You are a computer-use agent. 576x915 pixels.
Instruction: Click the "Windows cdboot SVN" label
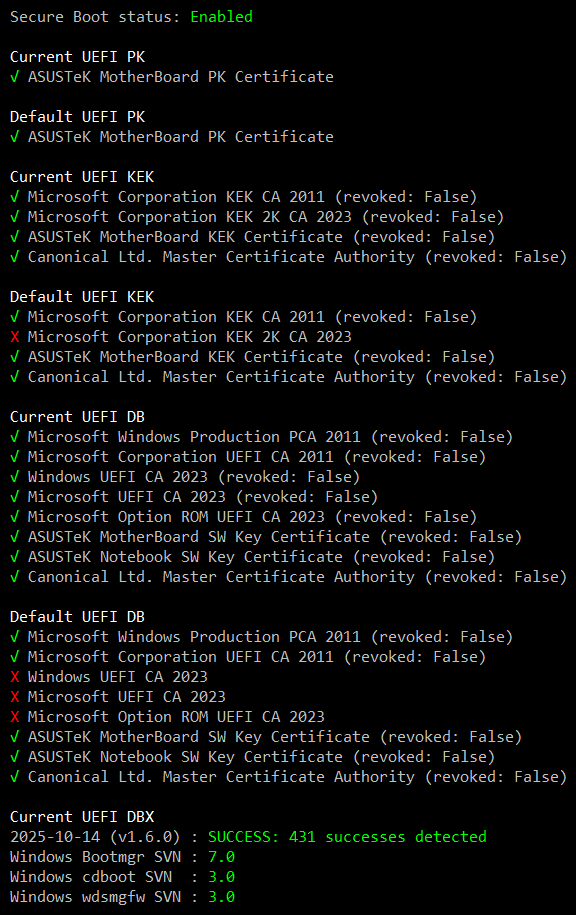click(x=91, y=877)
